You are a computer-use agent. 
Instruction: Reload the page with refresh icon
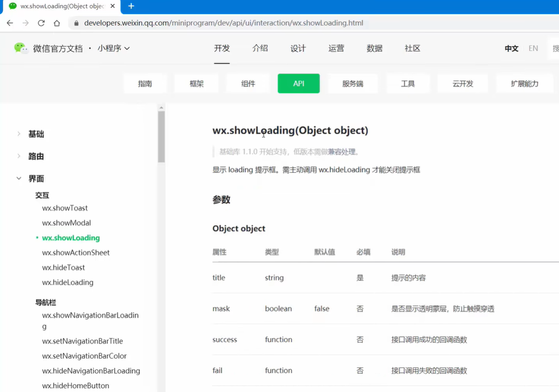pos(42,23)
